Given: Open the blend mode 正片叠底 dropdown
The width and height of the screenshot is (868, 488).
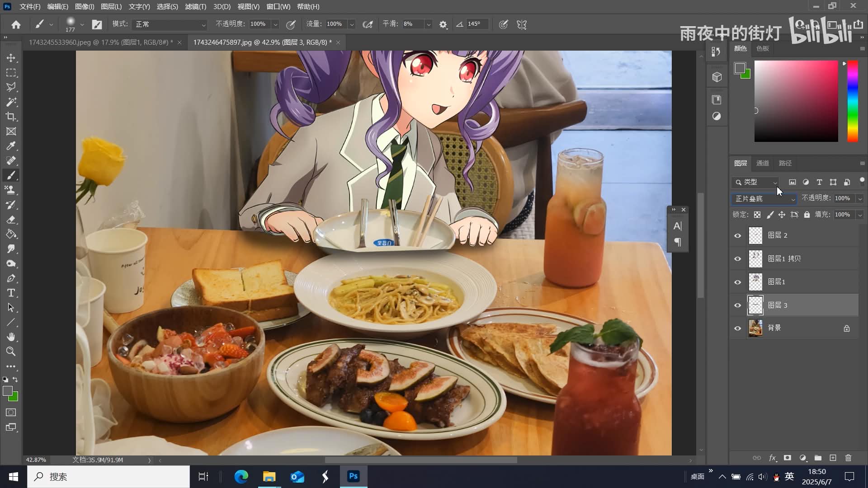Looking at the screenshot, I should pyautogui.click(x=764, y=199).
